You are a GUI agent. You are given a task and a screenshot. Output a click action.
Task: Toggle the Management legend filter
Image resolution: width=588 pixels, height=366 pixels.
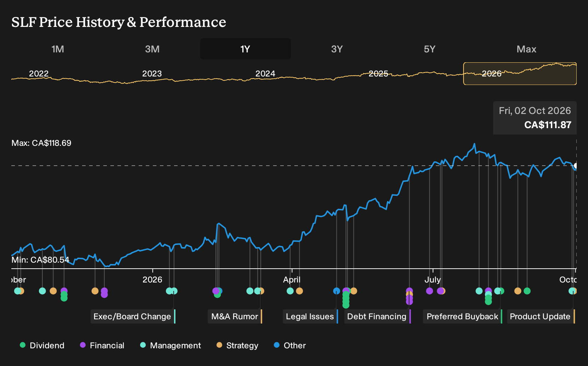coord(171,345)
